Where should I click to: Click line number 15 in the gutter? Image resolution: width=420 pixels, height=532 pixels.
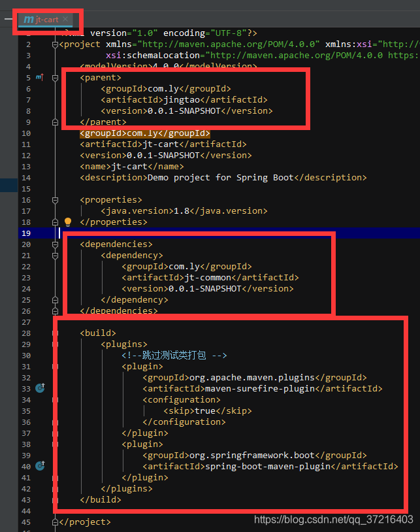click(x=26, y=189)
